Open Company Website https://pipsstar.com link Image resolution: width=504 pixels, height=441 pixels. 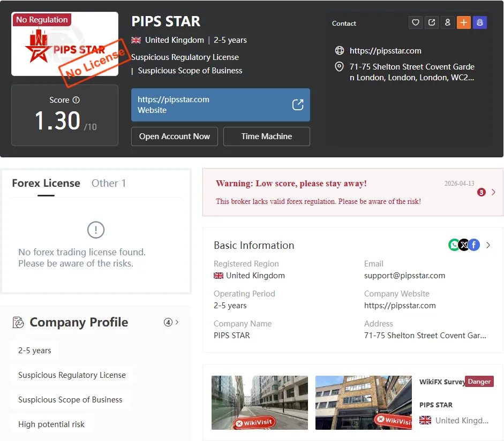[400, 306]
